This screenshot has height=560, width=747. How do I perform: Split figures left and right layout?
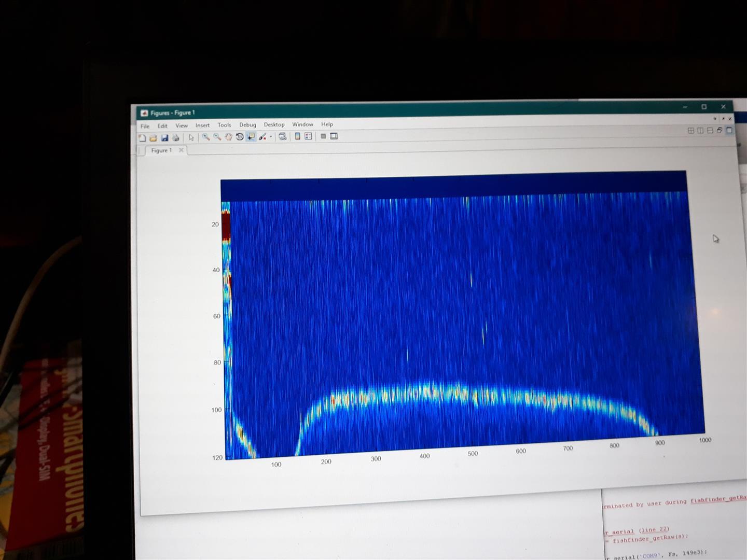click(x=700, y=131)
